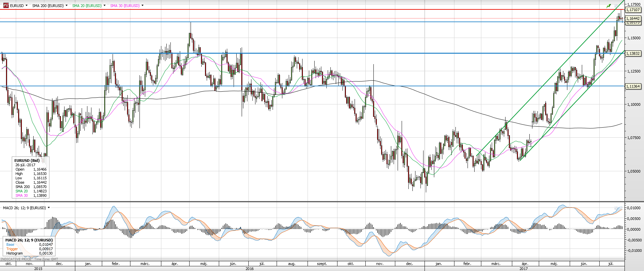Click the 1,12500 price axis label
This screenshot has width=644, height=271.
[x=634, y=71]
